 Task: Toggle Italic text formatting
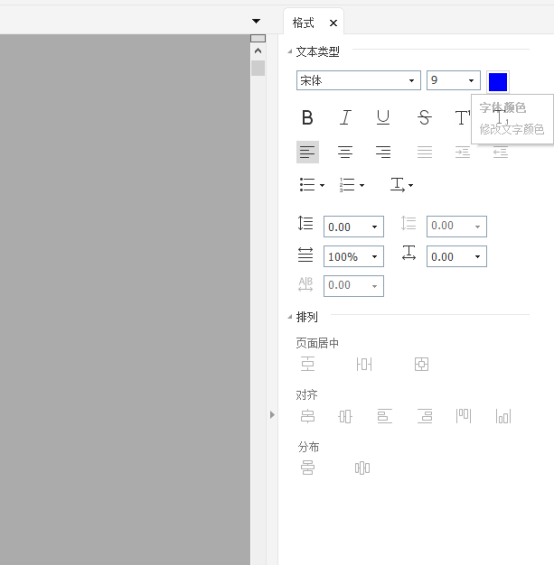point(345,118)
